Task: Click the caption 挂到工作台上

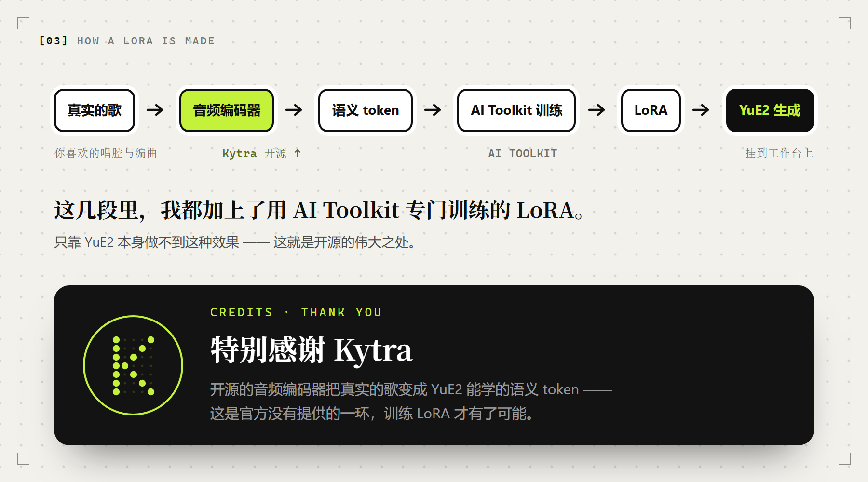Action: [x=779, y=153]
